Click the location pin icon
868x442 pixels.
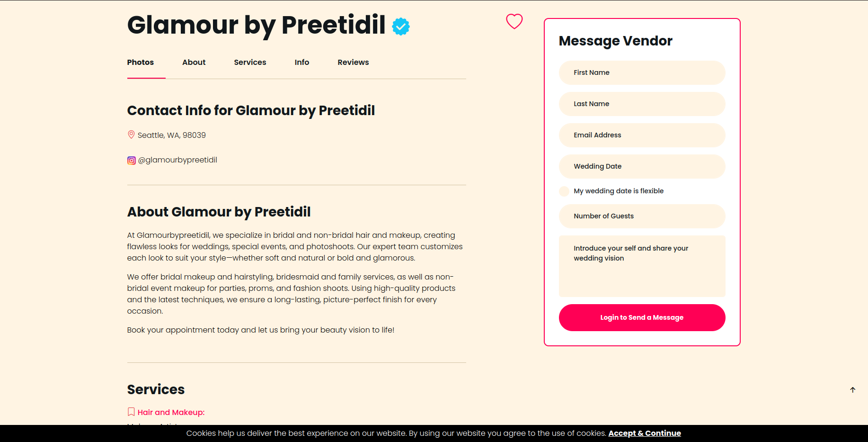131,135
